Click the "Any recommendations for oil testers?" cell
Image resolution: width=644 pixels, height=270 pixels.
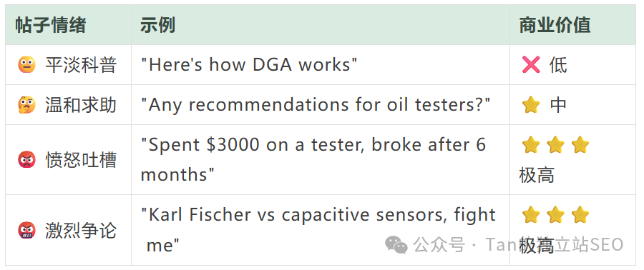[316, 105]
